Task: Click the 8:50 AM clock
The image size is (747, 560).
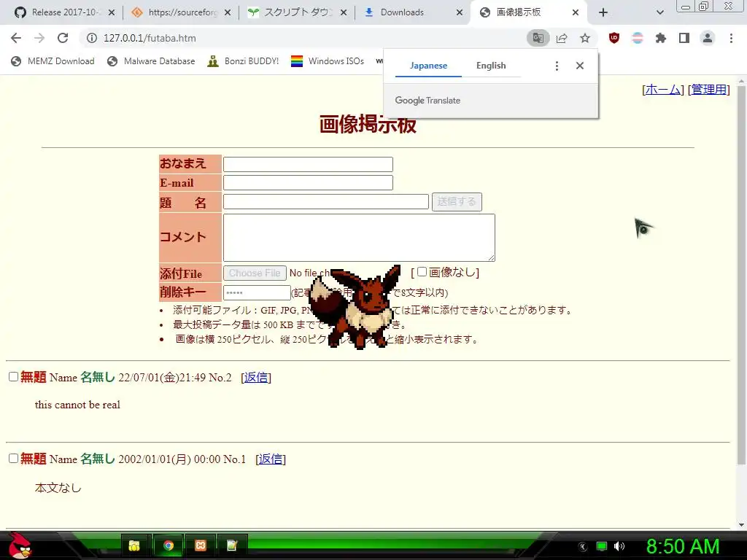Action: point(683,546)
